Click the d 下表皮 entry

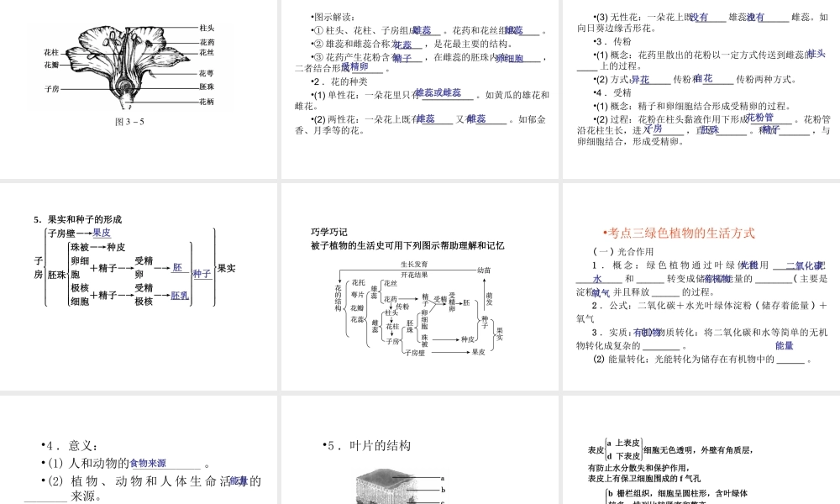(624, 456)
